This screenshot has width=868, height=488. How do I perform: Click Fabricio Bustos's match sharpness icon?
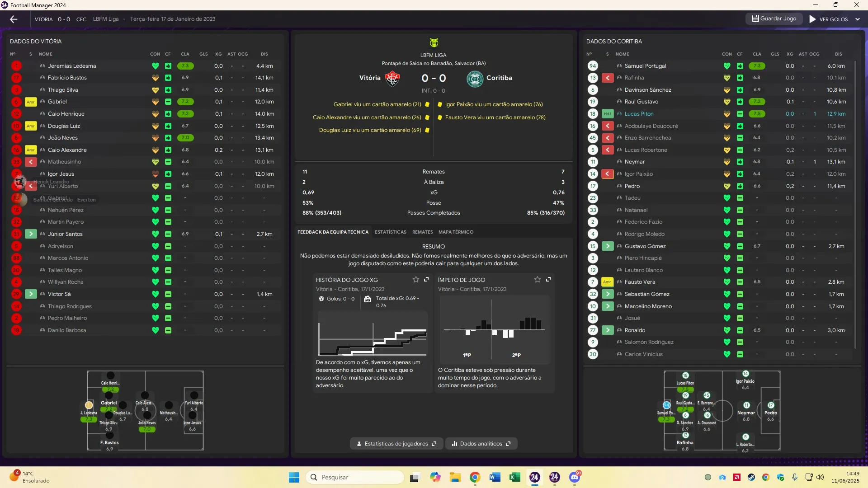(168, 78)
